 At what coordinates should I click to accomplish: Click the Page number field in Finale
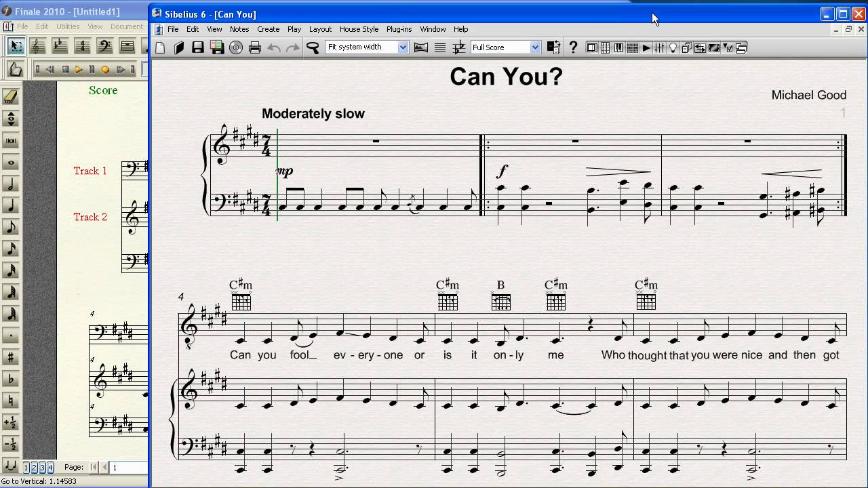pyautogui.click(x=129, y=467)
